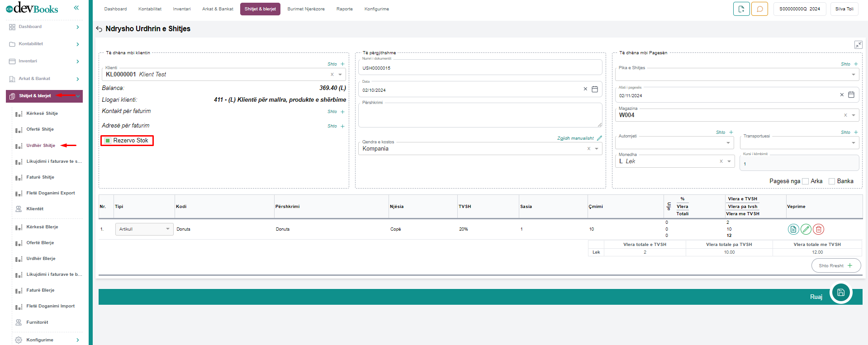The image size is (868, 345).
Task: Click the Shto Rresht button
Action: (x=835, y=265)
